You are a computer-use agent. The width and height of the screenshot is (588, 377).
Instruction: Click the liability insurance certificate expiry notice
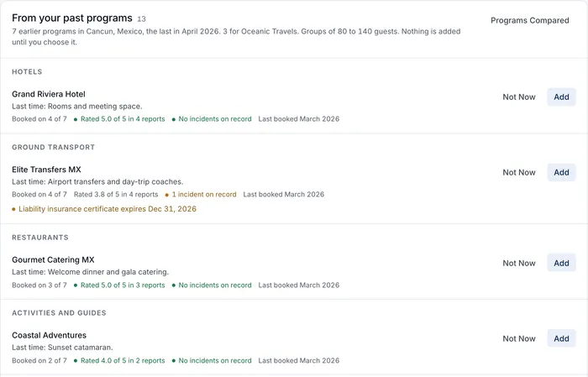104,209
